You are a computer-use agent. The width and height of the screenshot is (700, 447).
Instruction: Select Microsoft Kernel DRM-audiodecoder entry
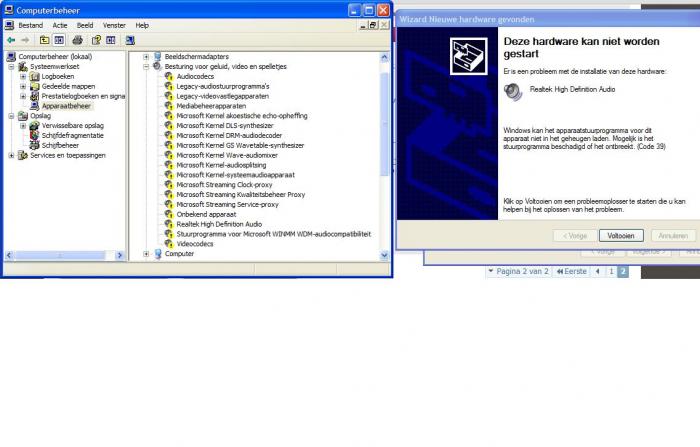[x=229, y=135]
